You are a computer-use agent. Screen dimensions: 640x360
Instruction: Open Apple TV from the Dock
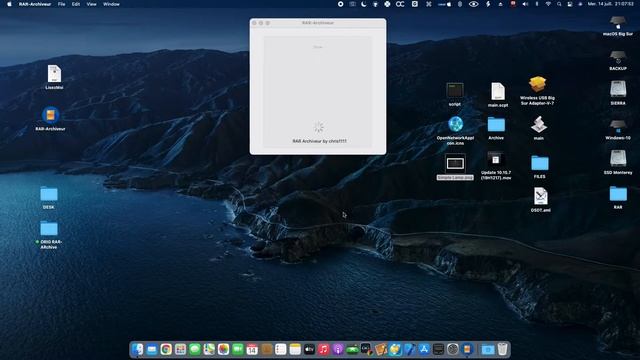(309, 349)
